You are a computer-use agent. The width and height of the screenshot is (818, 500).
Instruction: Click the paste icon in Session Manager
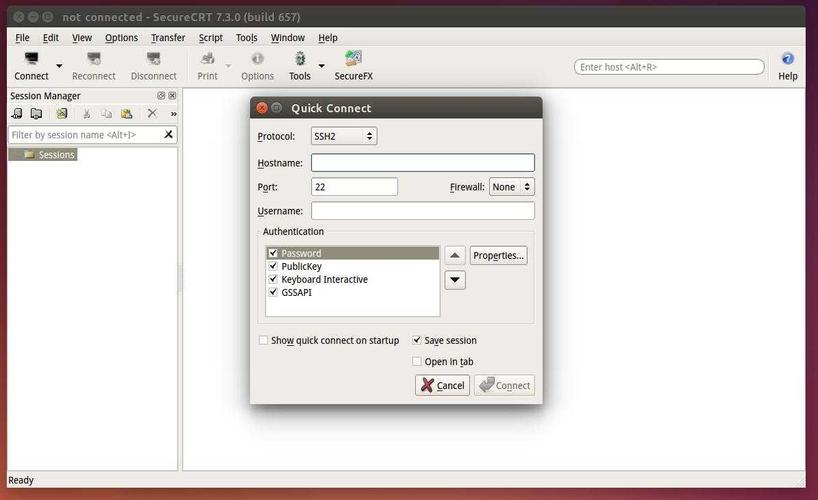(126, 113)
